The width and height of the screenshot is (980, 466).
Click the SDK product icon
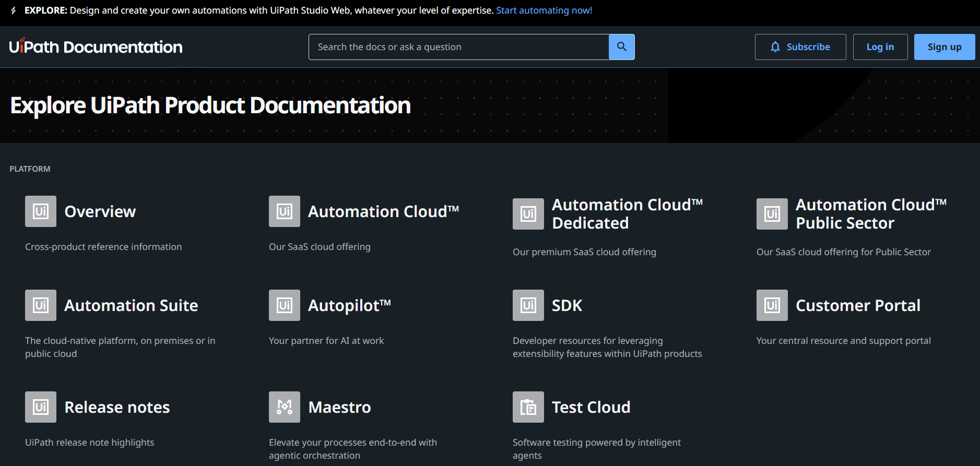click(x=528, y=305)
